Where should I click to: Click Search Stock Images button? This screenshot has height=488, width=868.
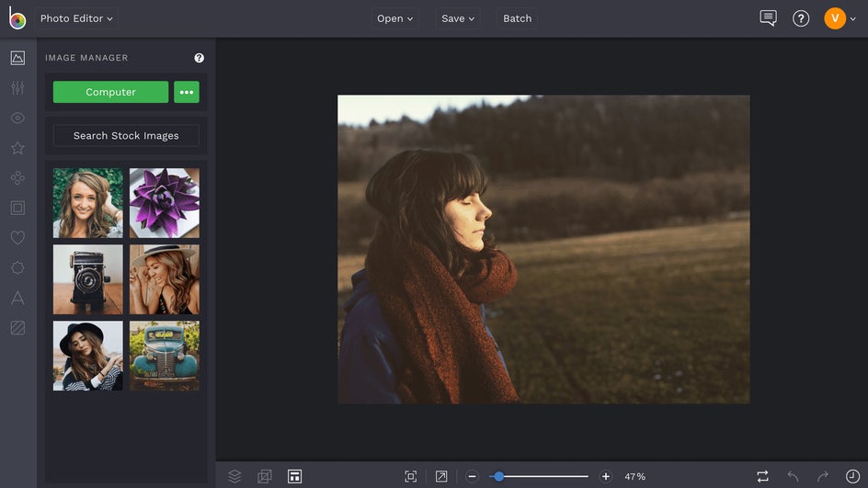click(126, 136)
